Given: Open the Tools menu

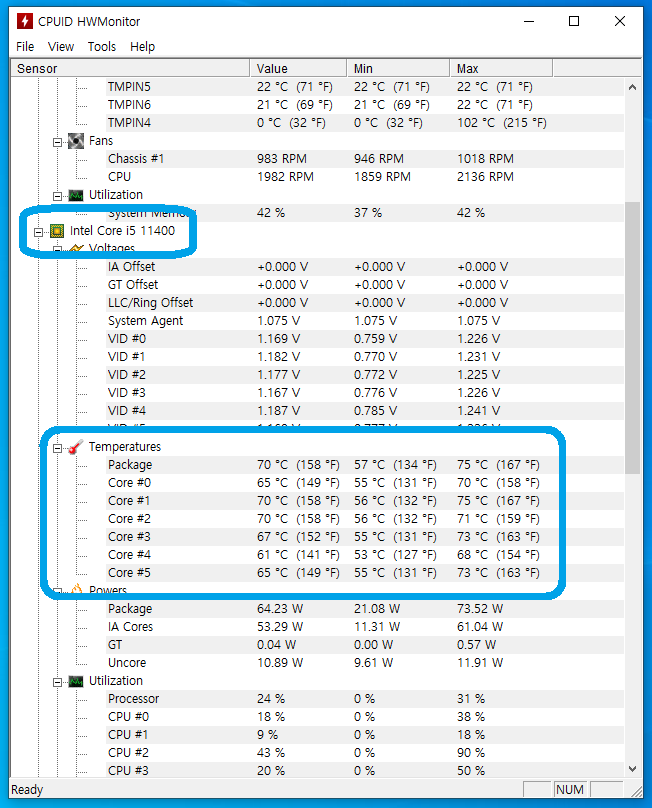Looking at the screenshot, I should [x=102, y=47].
